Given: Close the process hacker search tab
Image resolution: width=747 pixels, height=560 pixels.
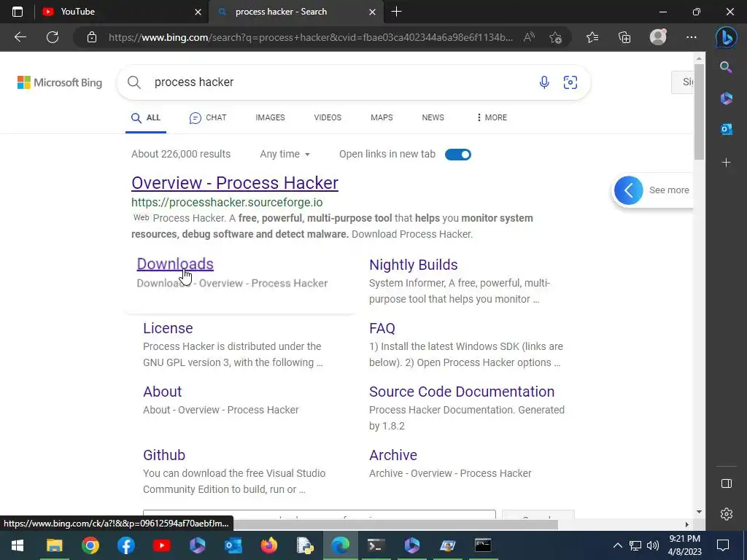Looking at the screenshot, I should (x=373, y=12).
